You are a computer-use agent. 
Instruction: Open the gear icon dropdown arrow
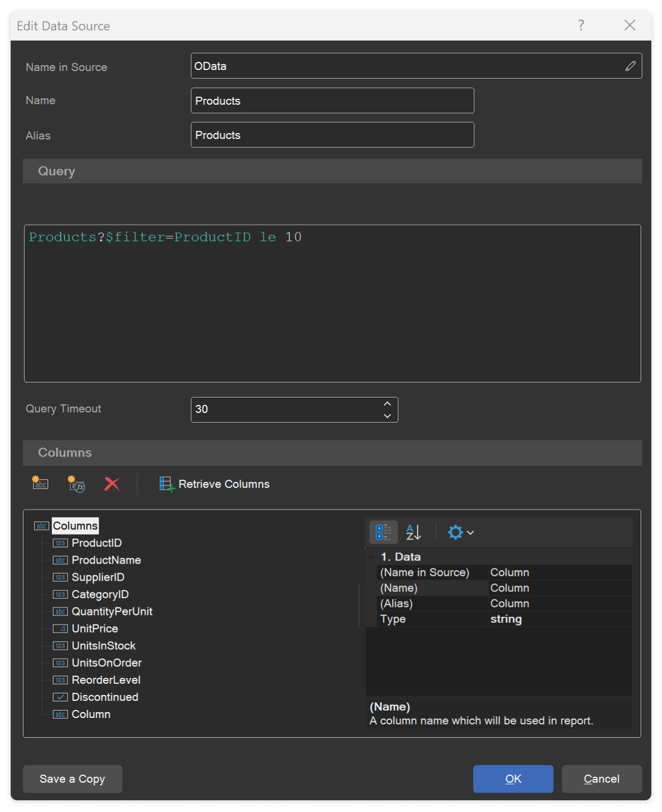point(470,532)
